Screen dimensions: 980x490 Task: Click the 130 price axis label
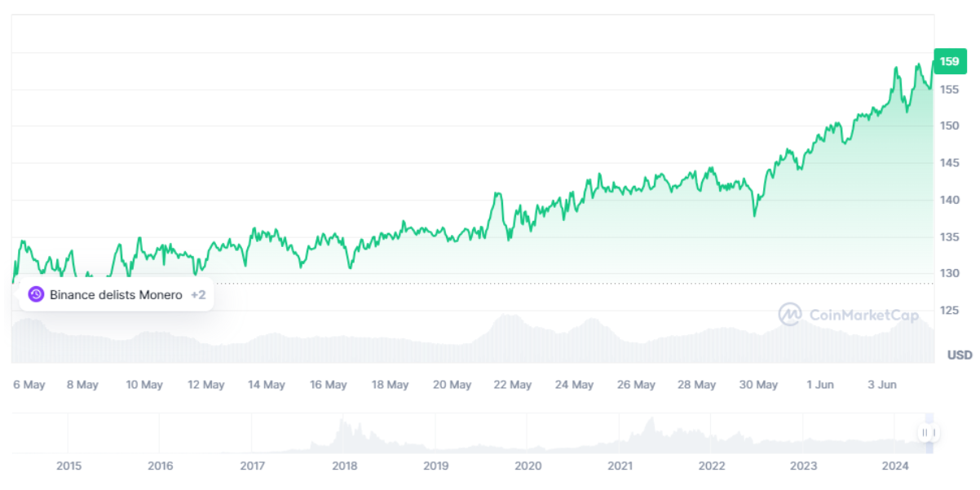pyautogui.click(x=948, y=274)
